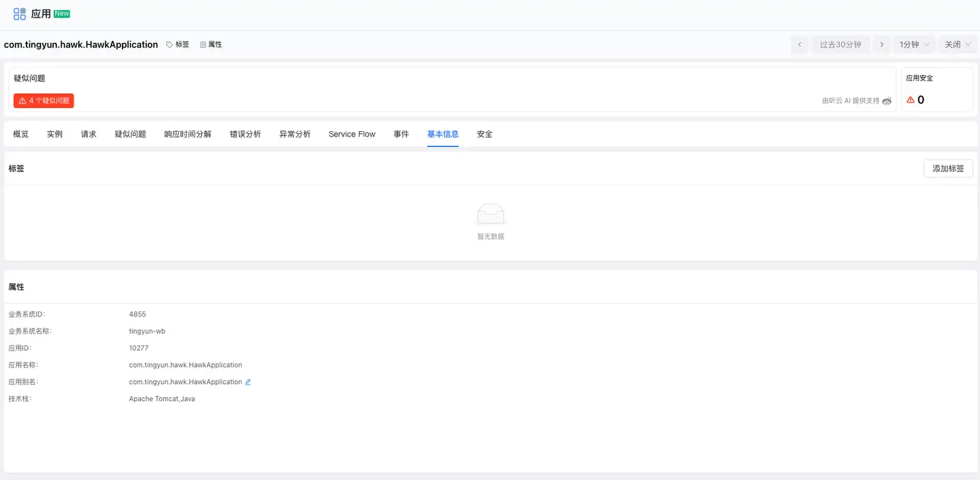This screenshot has width=980, height=480.
Task: Click the 添加标签 button
Action: tap(947, 169)
